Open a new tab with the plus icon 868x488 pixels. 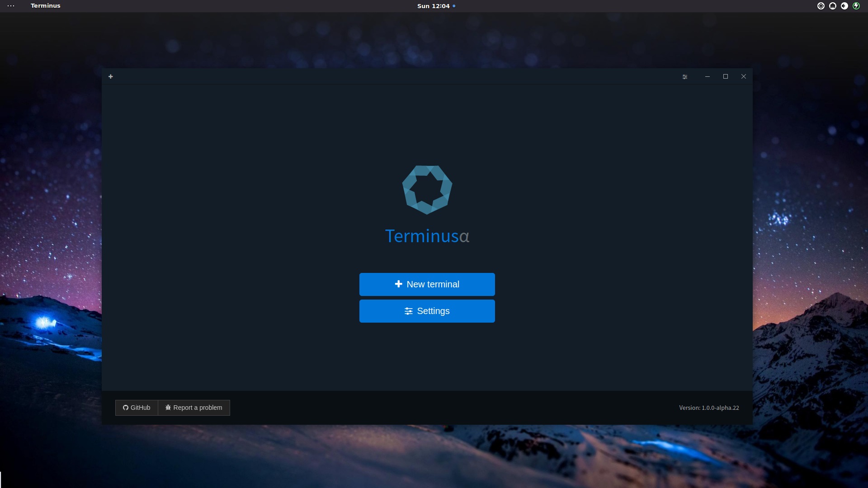(111, 77)
